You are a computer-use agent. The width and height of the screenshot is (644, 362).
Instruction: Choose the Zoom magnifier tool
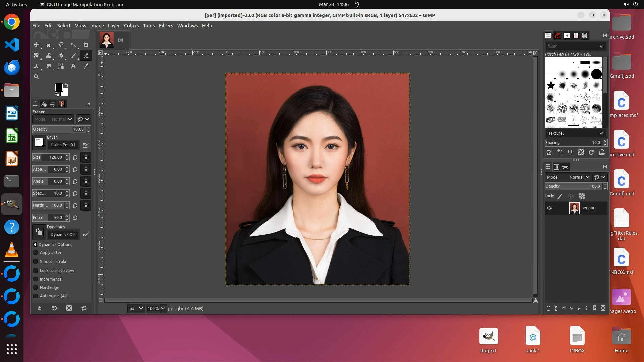tap(36, 77)
